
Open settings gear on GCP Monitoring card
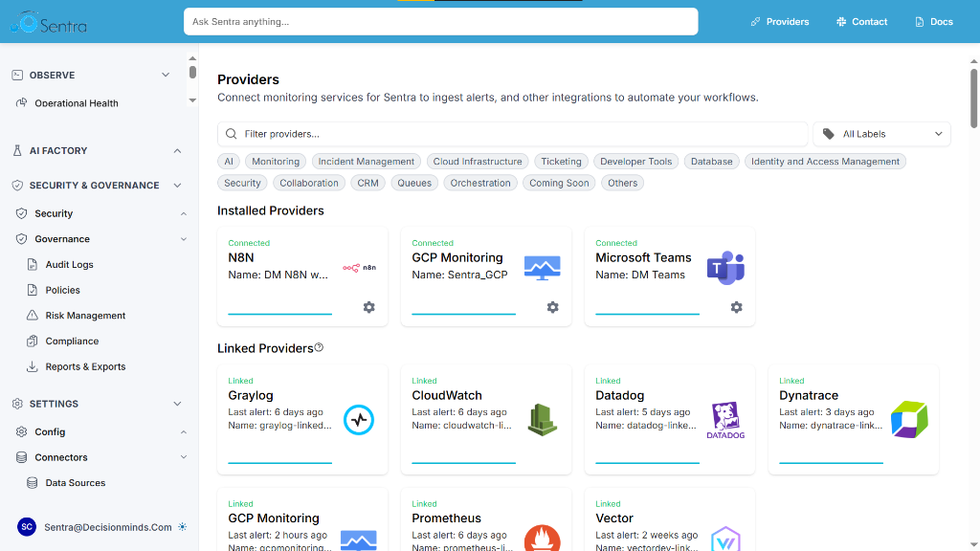(553, 307)
